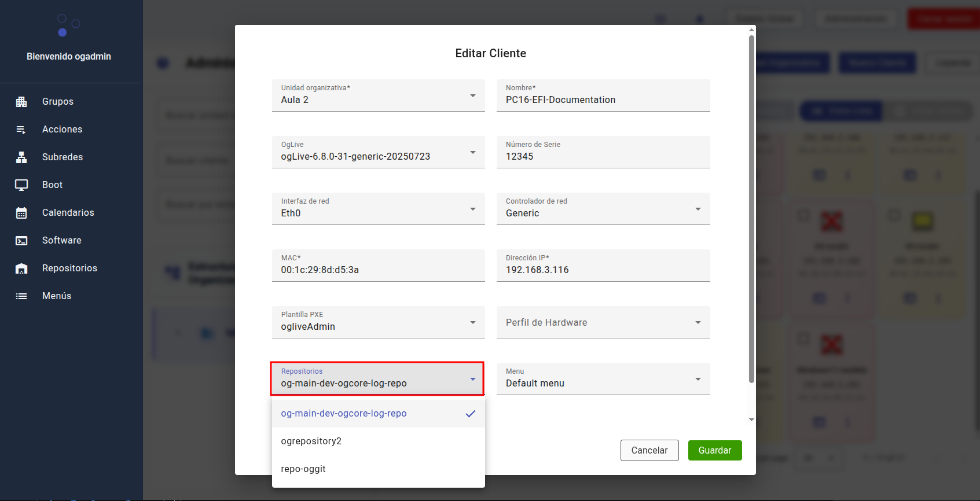
Task: Click the Nombre input field
Action: (x=603, y=100)
